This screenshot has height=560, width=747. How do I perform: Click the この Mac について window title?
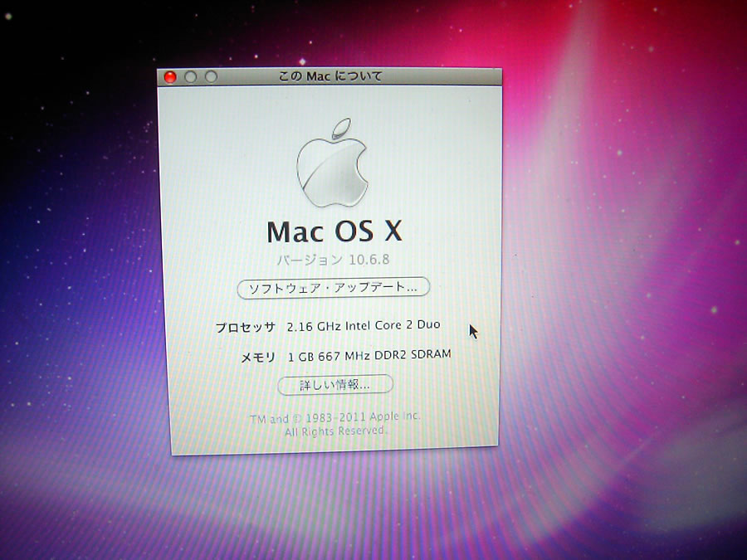[330, 76]
